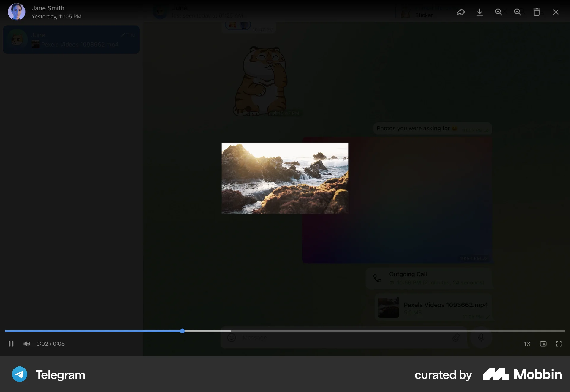Close the media viewer
The height and width of the screenshot is (392, 570).
point(556,12)
